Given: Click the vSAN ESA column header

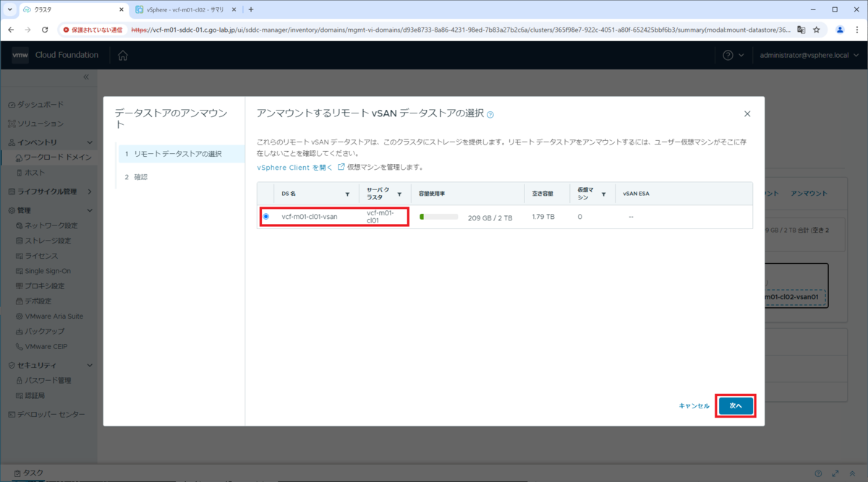Looking at the screenshot, I should click(636, 194).
